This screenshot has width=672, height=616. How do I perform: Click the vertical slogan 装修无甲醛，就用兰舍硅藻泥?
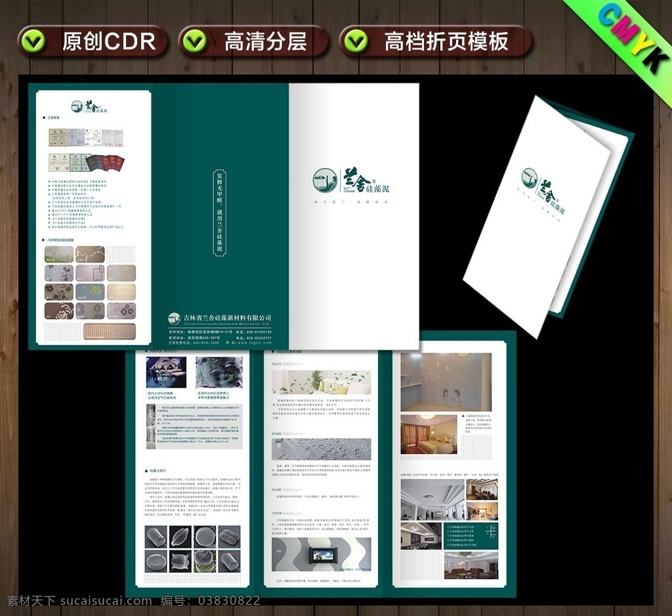(x=219, y=213)
